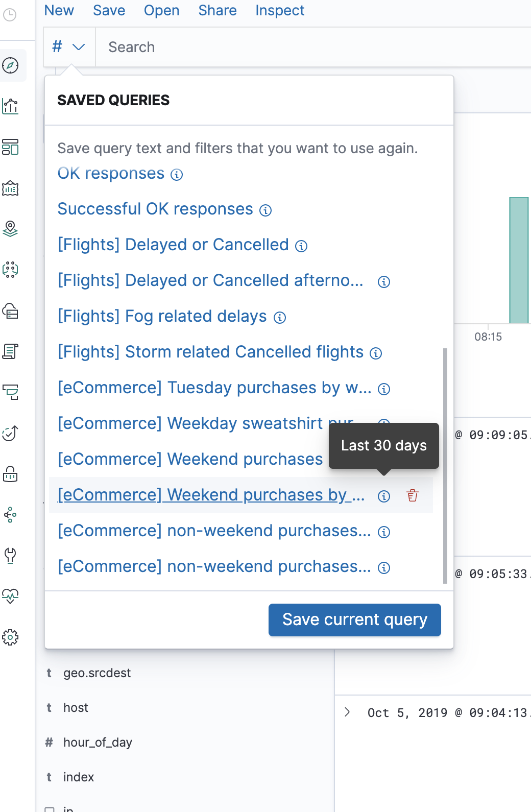
Task: Open the saved queries dropdown arrow
Action: click(79, 47)
